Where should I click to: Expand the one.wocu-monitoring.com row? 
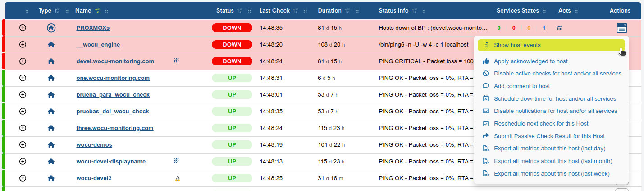(x=23, y=78)
